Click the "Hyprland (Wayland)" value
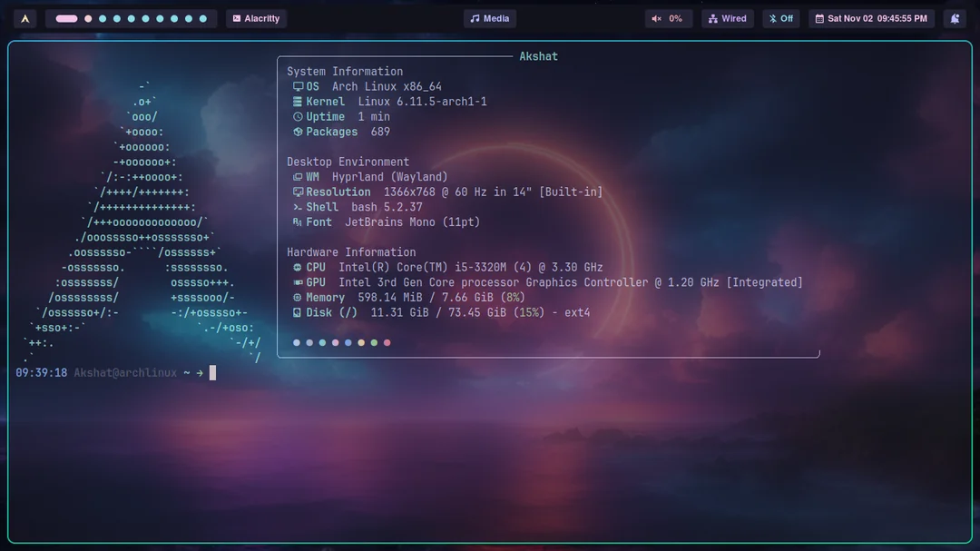This screenshot has width=980, height=551. pyautogui.click(x=390, y=177)
